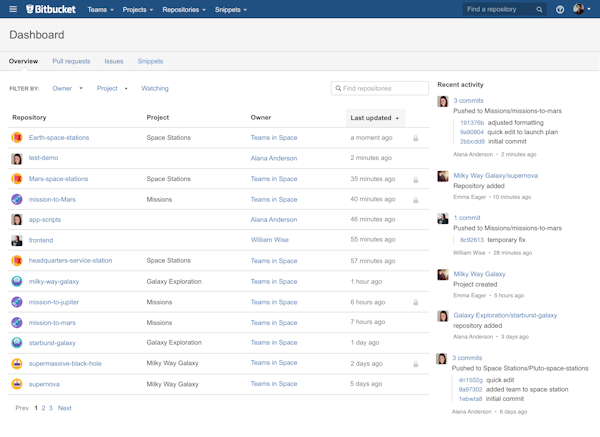Click Next pagination link

coord(65,408)
